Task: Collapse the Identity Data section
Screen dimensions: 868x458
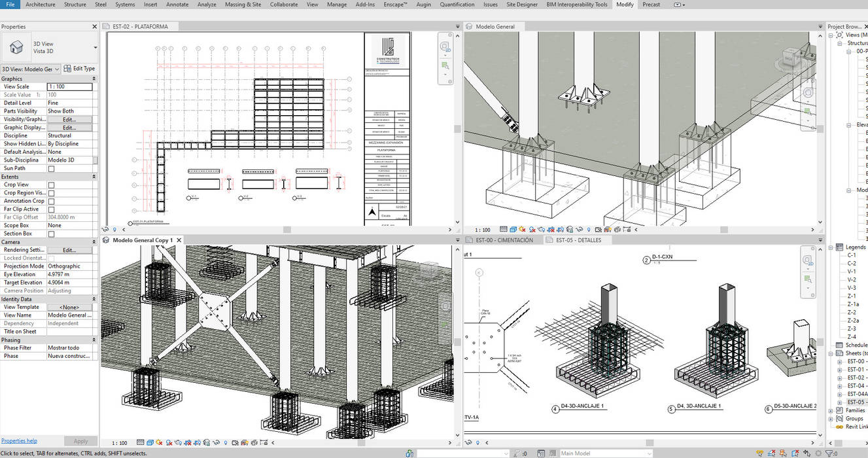Action: point(94,299)
